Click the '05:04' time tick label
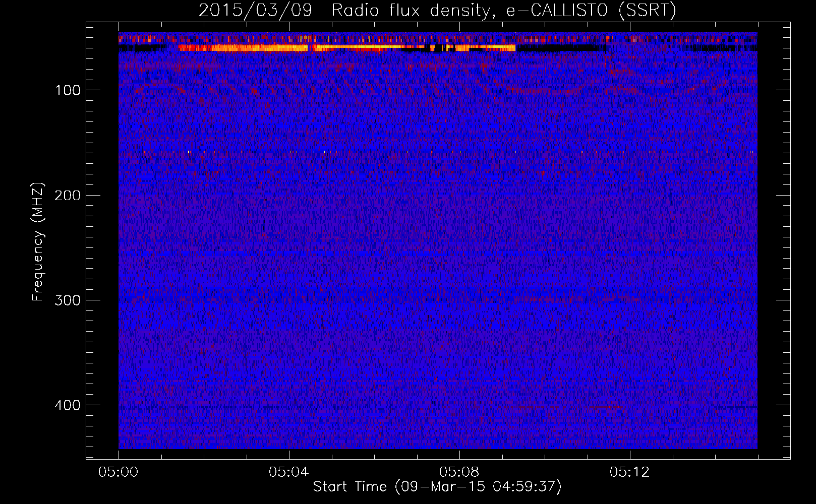 289,472
